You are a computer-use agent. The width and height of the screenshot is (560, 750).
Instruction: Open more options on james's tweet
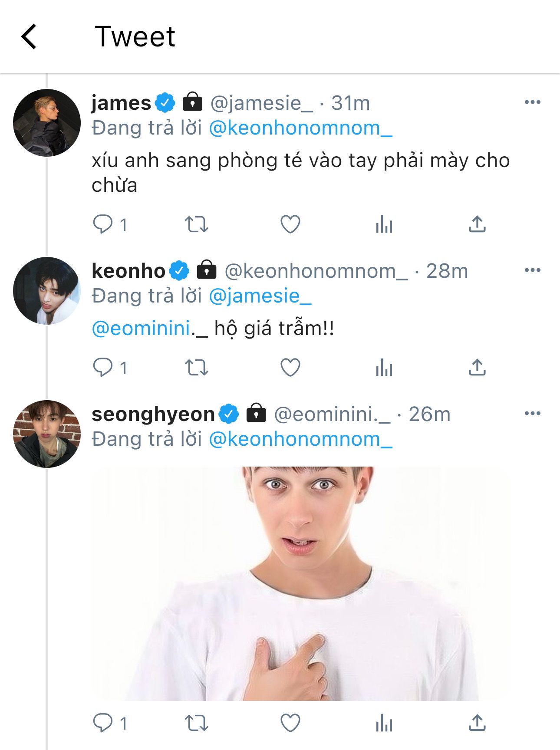pyautogui.click(x=532, y=102)
